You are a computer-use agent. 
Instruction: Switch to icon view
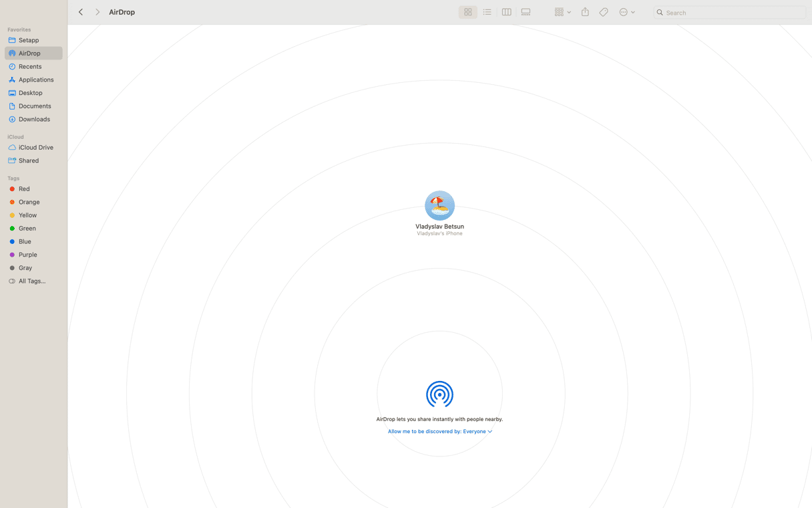point(467,12)
